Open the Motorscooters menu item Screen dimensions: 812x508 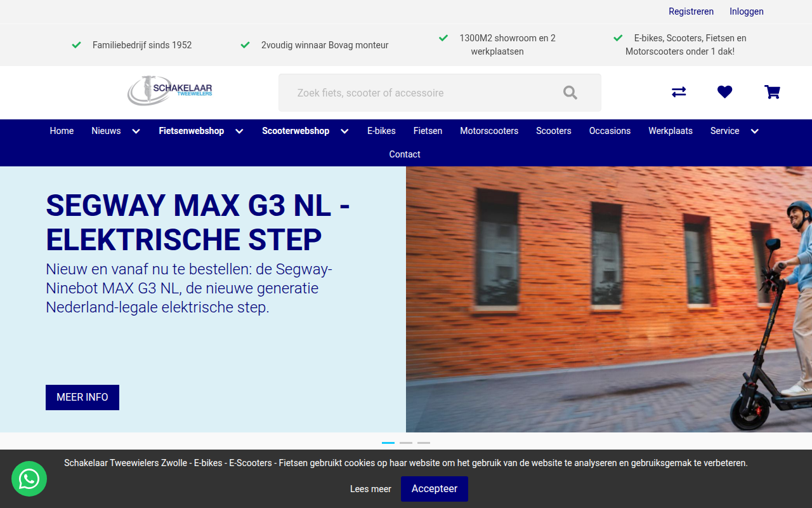pyautogui.click(x=489, y=131)
